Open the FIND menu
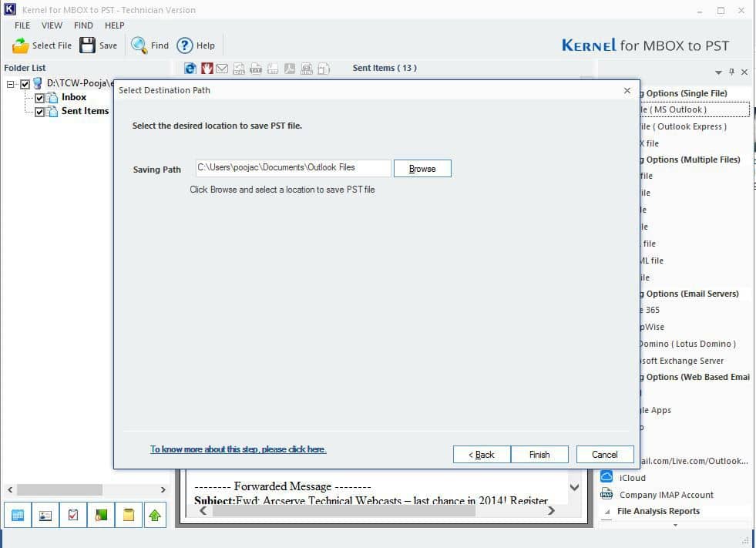Screen dimensions: 756x548 pyautogui.click(x=83, y=25)
